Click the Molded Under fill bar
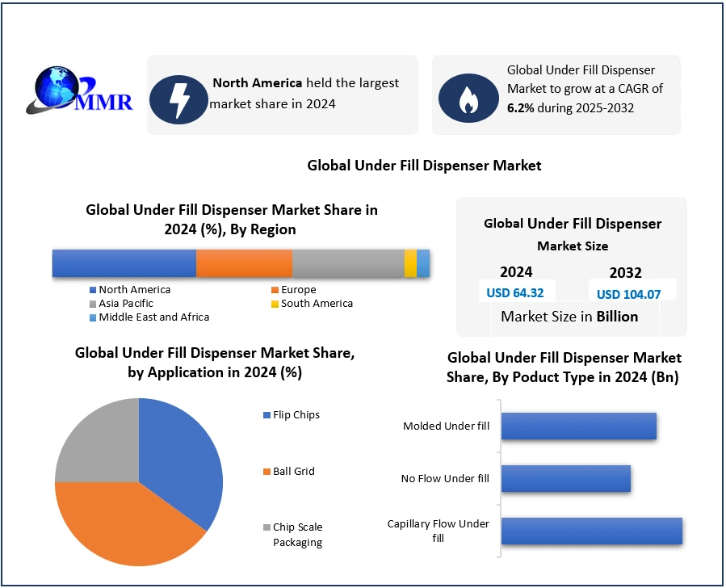Image resolution: width=726 pixels, height=588 pixels. click(578, 426)
